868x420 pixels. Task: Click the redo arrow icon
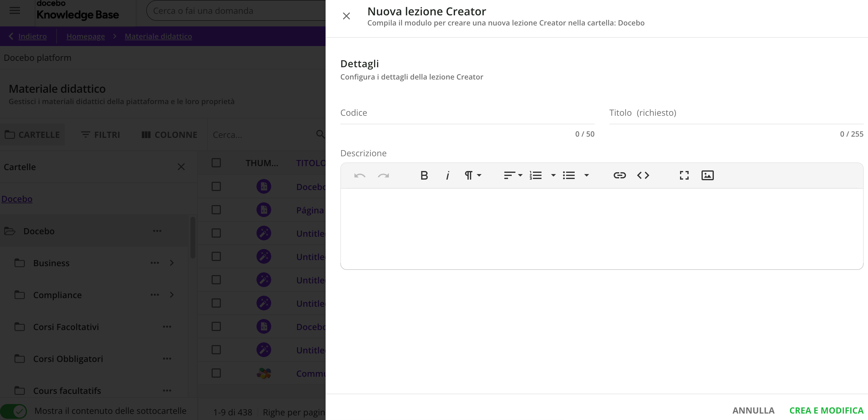click(x=383, y=176)
